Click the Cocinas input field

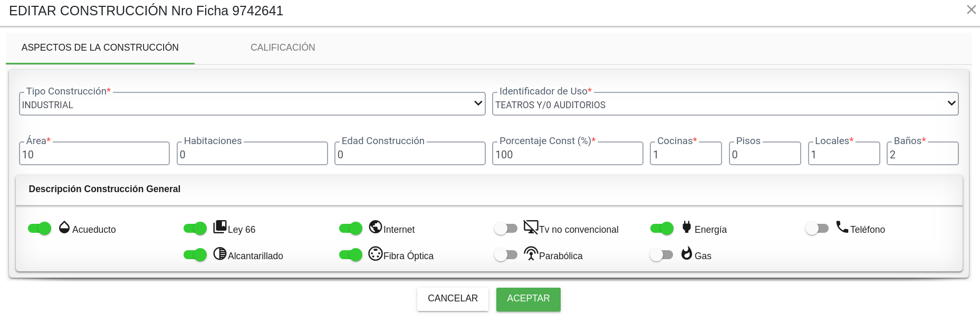[x=686, y=154]
